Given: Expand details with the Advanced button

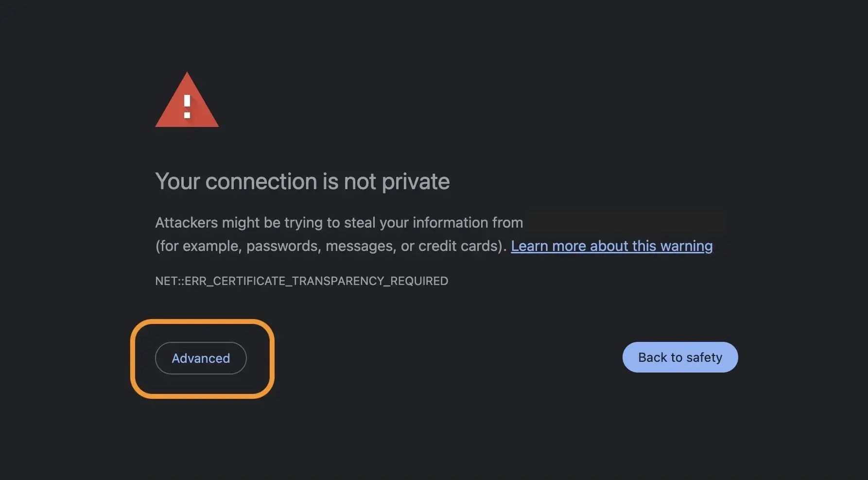Looking at the screenshot, I should click(x=201, y=358).
